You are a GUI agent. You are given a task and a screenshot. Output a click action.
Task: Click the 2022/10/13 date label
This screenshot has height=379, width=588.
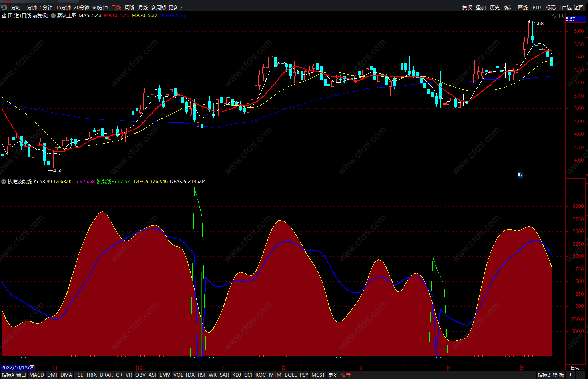[18, 368]
